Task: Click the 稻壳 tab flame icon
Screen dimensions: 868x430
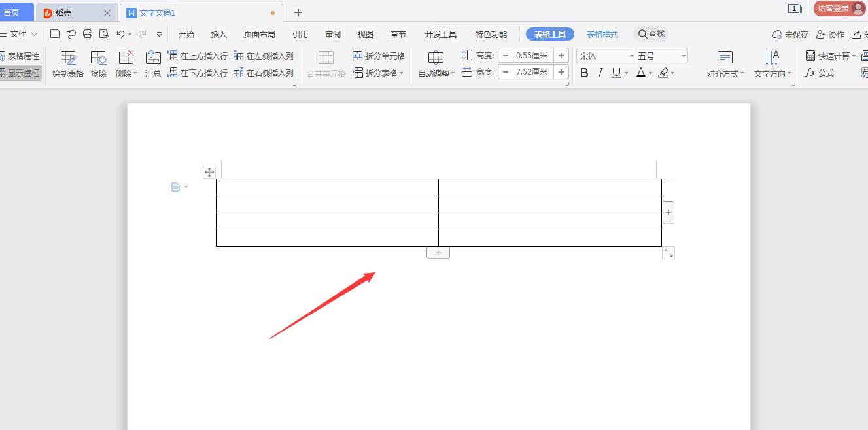Action: [48, 13]
